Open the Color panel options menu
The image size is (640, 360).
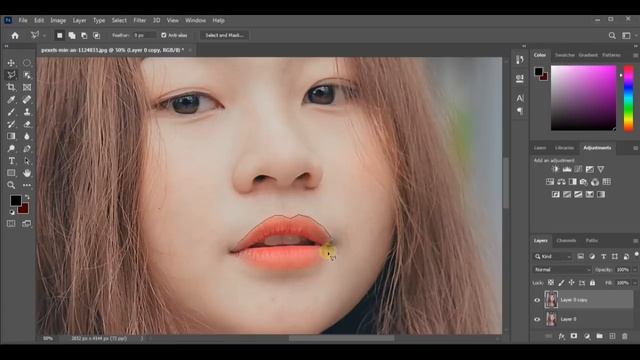coord(636,55)
